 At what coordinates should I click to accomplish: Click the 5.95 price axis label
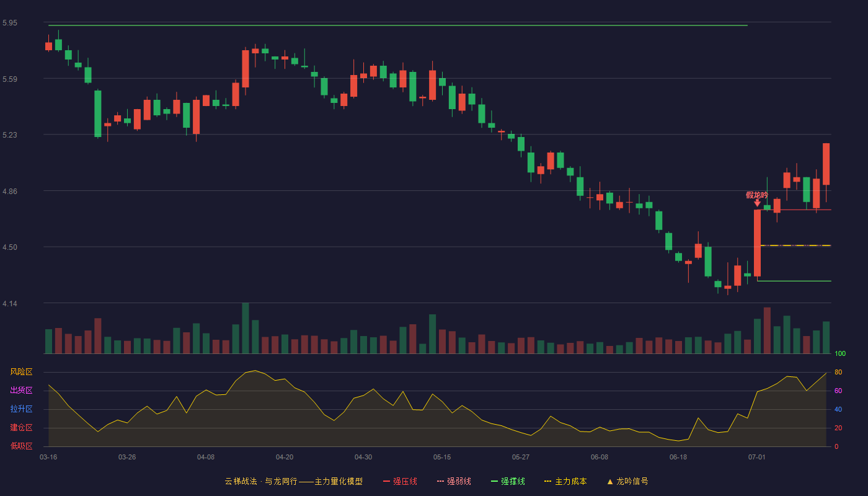[x=10, y=23]
